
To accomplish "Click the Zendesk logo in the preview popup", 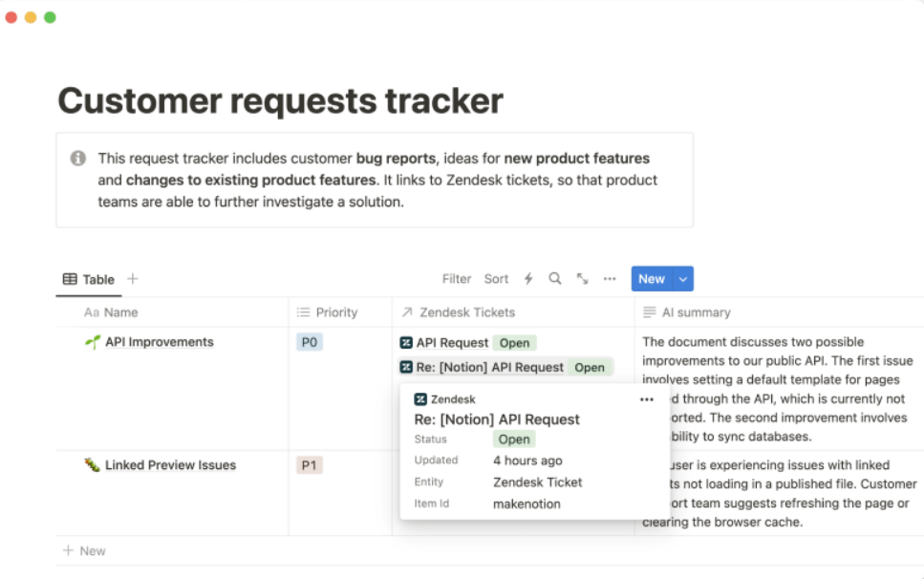I will coord(420,399).
